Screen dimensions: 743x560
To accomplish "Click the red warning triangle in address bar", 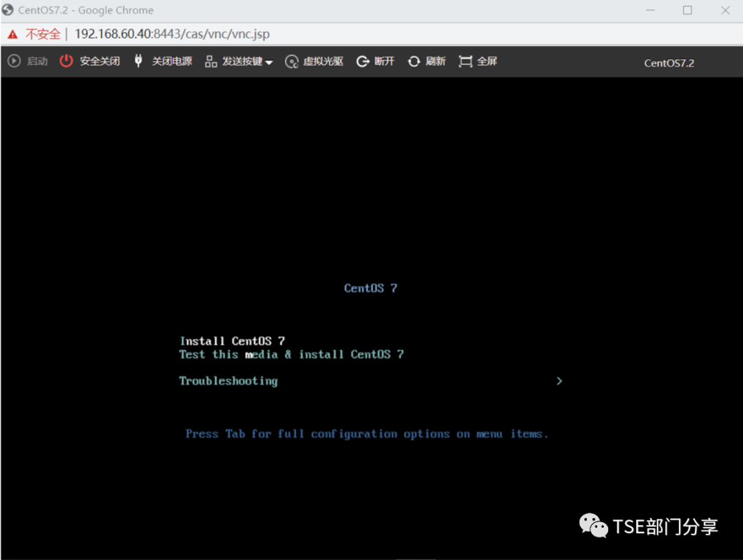I will click(x=13, y=34).
